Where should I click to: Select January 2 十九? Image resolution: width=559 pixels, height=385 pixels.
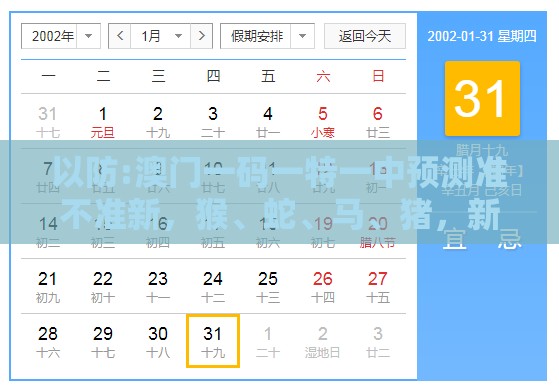click(158, 122)
